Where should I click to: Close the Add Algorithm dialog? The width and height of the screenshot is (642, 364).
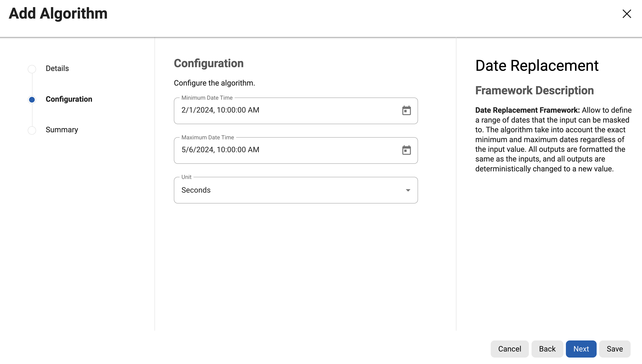627,14
